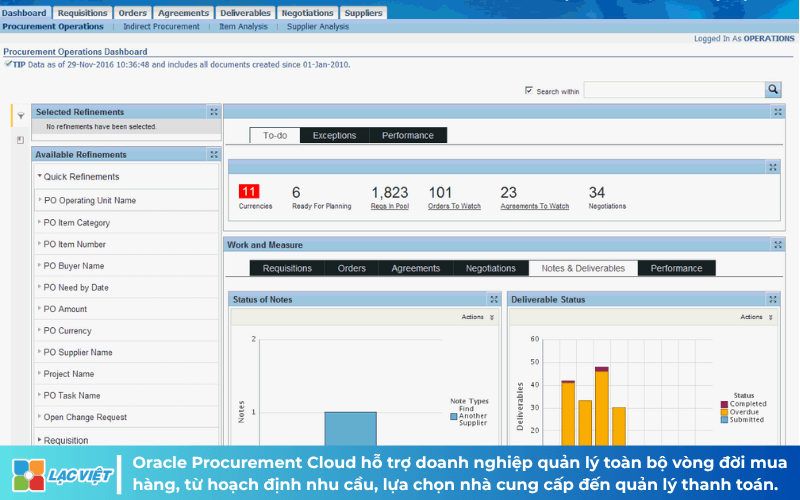This screenshot has height=500, width=800.
Task: Select Indirect Procurement subtab
Action: coord(161,27)
